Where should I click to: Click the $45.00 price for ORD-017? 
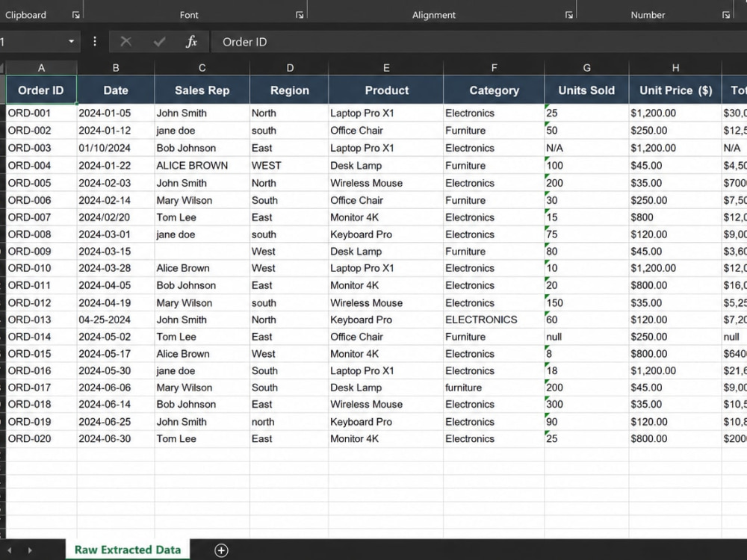click(x=675, y=388)
